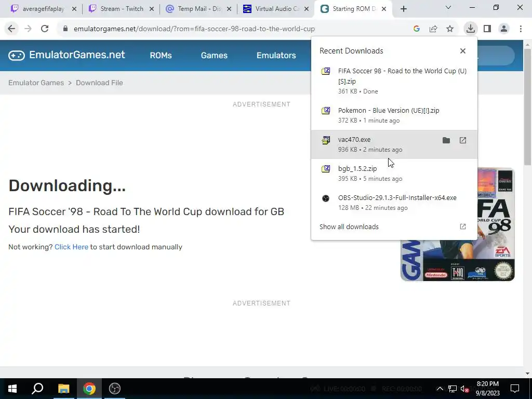
Task: Reload the page with the refresh icon
Action: coord(45,29)
